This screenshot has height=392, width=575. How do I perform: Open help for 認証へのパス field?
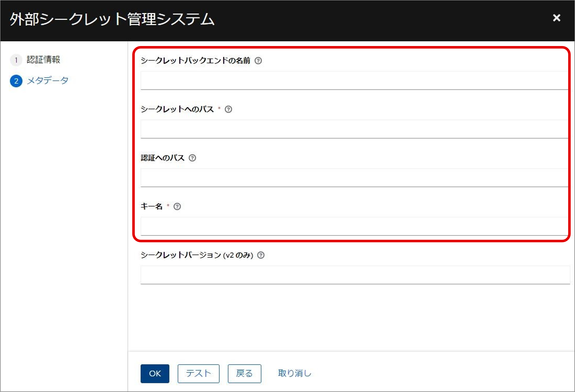pyautogui.click(x=193, y=158)
